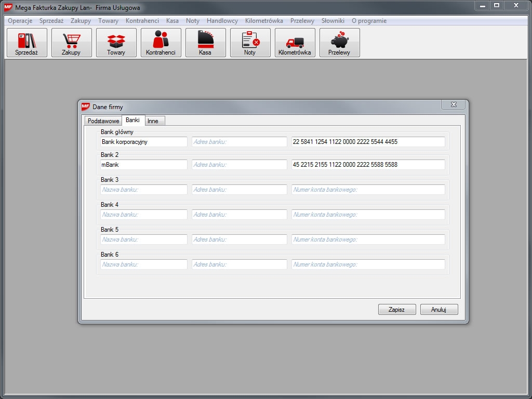Image resolution: width=532 pixels, height=399 pixels.
Task: Select the Kontrahenci people icon
Action: [x=161, y=43]
